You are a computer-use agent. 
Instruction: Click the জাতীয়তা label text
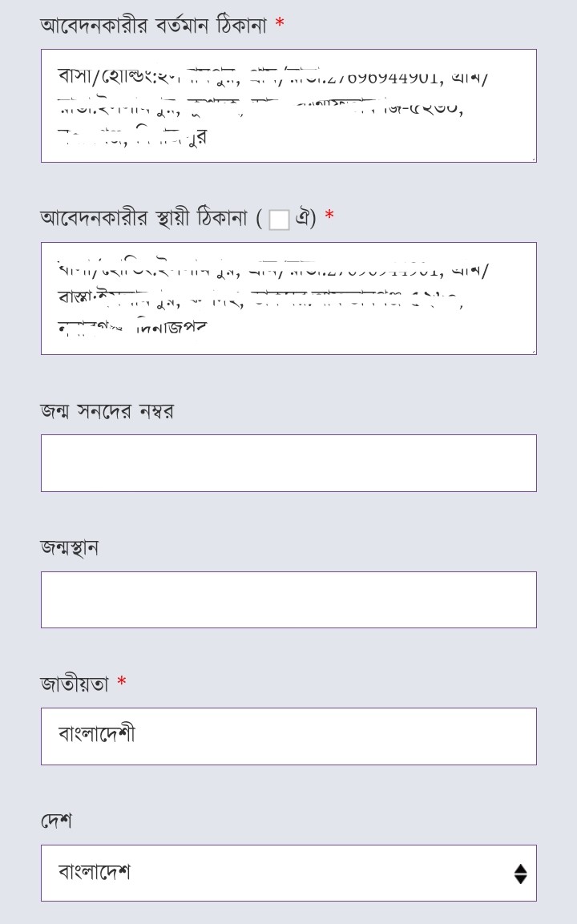tap(75, 684)
